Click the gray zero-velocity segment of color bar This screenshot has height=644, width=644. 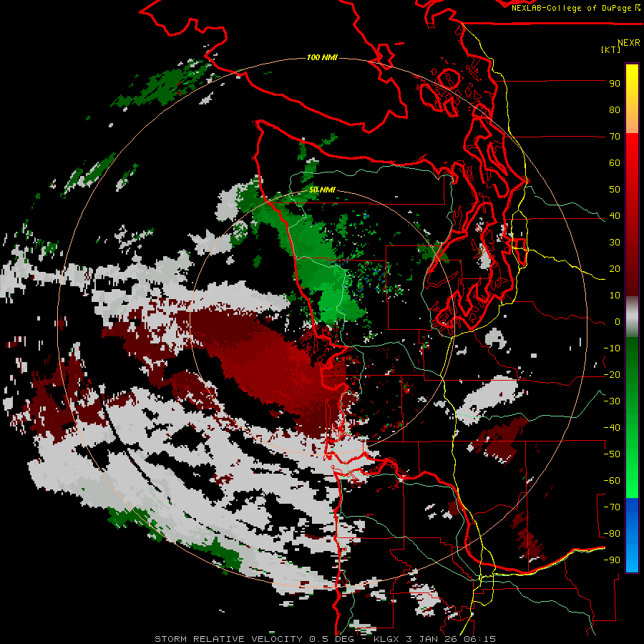coord(632,317)
